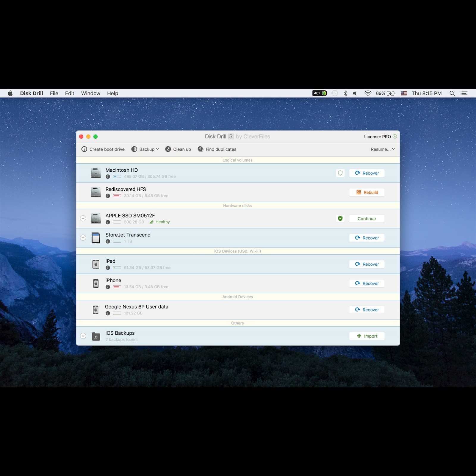Expand the iOS Backups list

(83, 336)
